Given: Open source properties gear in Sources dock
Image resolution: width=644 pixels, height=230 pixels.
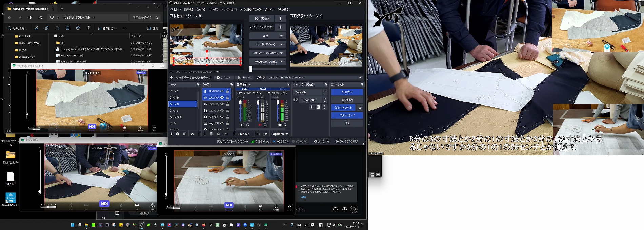Looking at the screenshot, I should tap(218, 134).
